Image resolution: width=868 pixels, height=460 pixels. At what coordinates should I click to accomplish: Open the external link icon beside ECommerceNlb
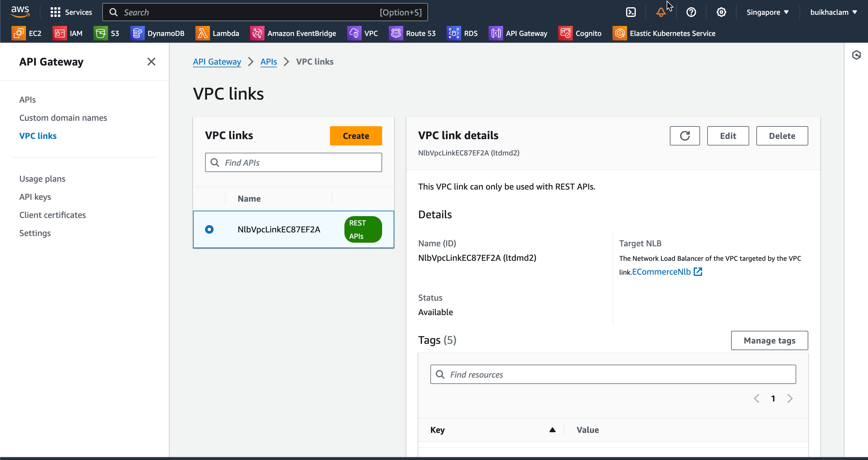(x=698, y=271)
